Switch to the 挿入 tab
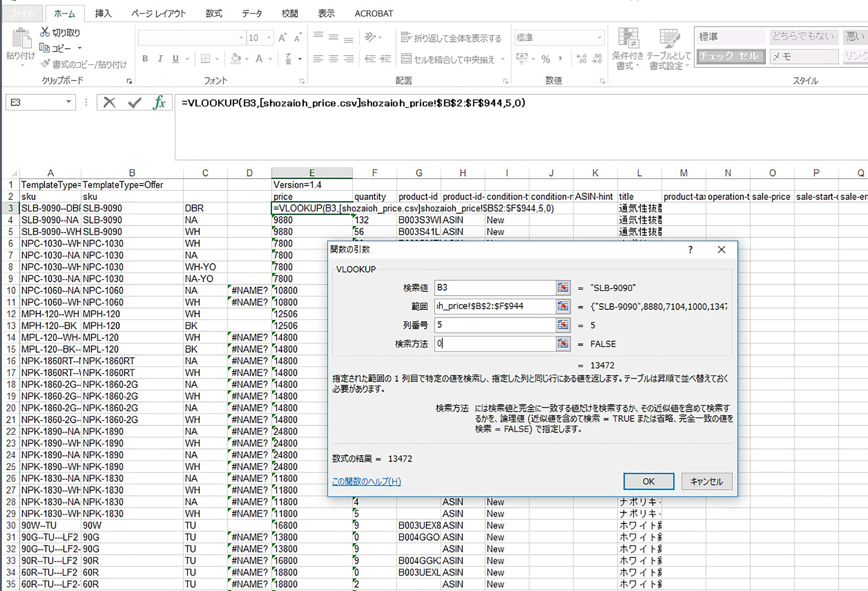 (103, 13)
